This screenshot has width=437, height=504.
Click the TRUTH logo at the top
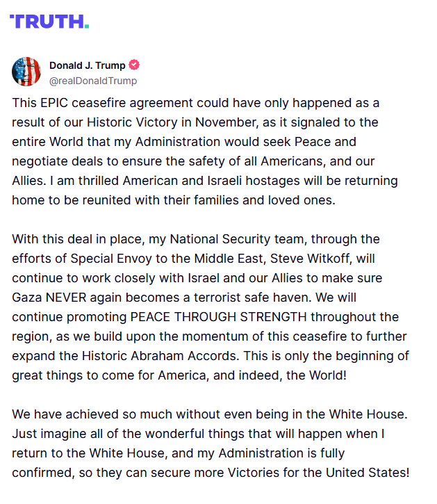click(49, 22)
